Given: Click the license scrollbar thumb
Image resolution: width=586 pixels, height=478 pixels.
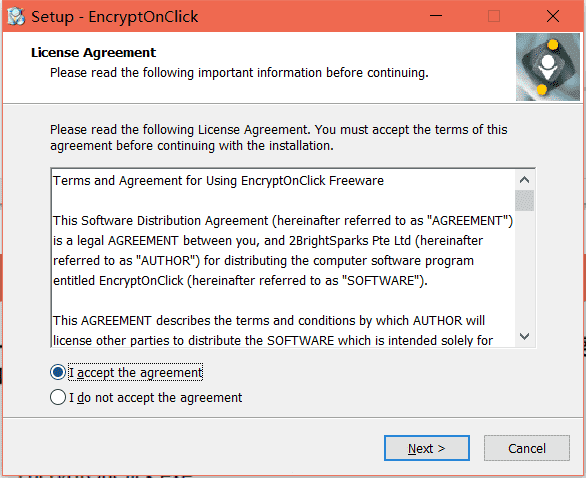Looking at the screenshot, I should [x=524, y=200].
